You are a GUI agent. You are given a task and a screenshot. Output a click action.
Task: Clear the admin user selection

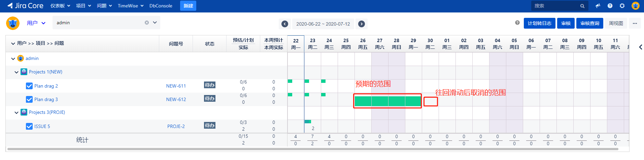pyautogui.click(x=147, y=23)
